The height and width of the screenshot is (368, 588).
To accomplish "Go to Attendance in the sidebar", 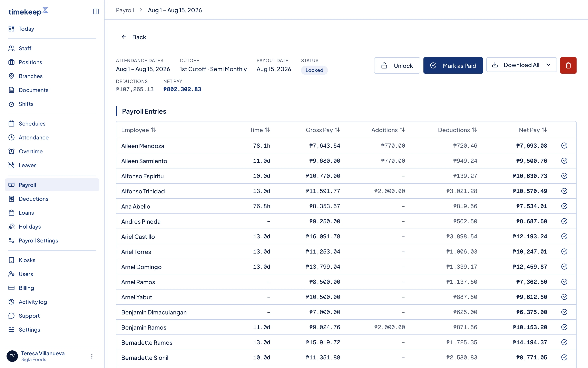I will (52, 138).
